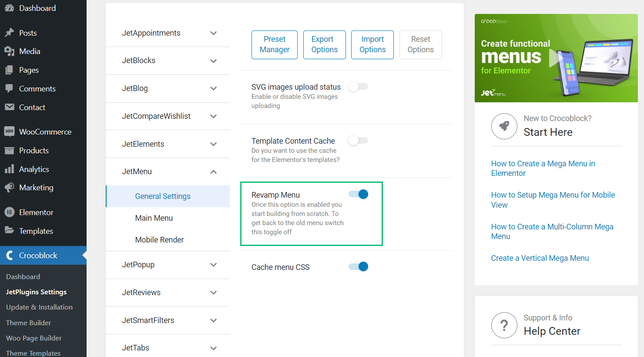Collapse the JetMenu section chevron
Screen dimensions: 644x357
[213, 172]
